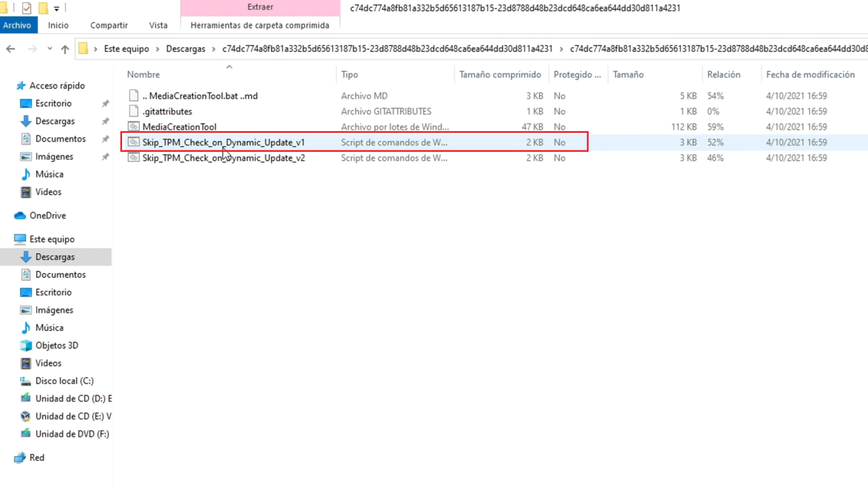Sort by the Nombre column header

click(x=144, y=75)
